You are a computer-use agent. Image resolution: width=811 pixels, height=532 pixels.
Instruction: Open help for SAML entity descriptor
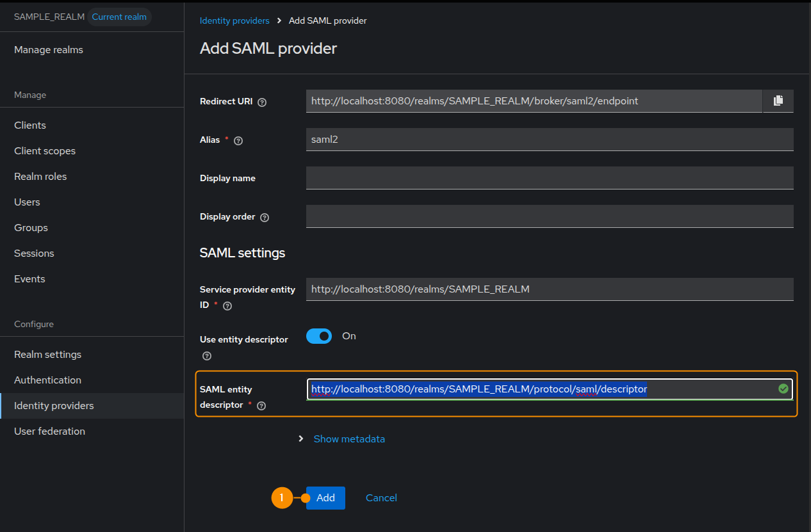pos(261,406)
